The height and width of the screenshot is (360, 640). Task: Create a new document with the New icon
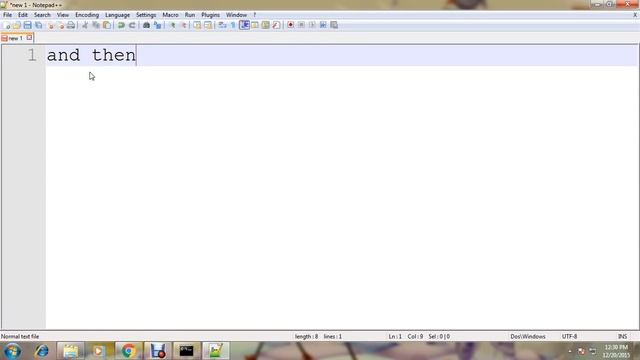[x=6, y=25]
